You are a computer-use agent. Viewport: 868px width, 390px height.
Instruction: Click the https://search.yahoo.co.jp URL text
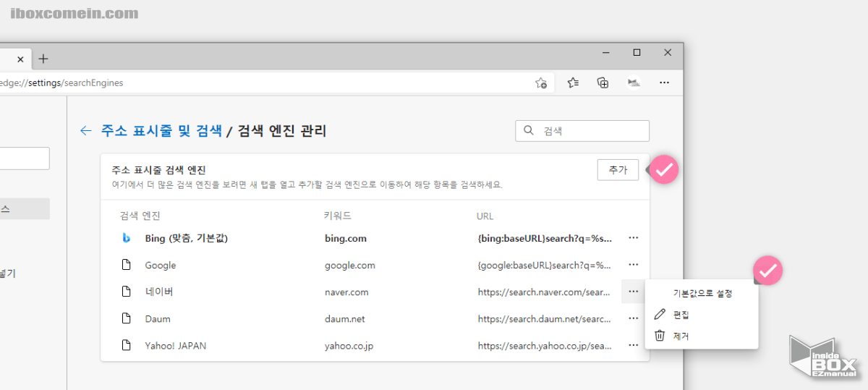pyautogui.click(x=545, y=345)
